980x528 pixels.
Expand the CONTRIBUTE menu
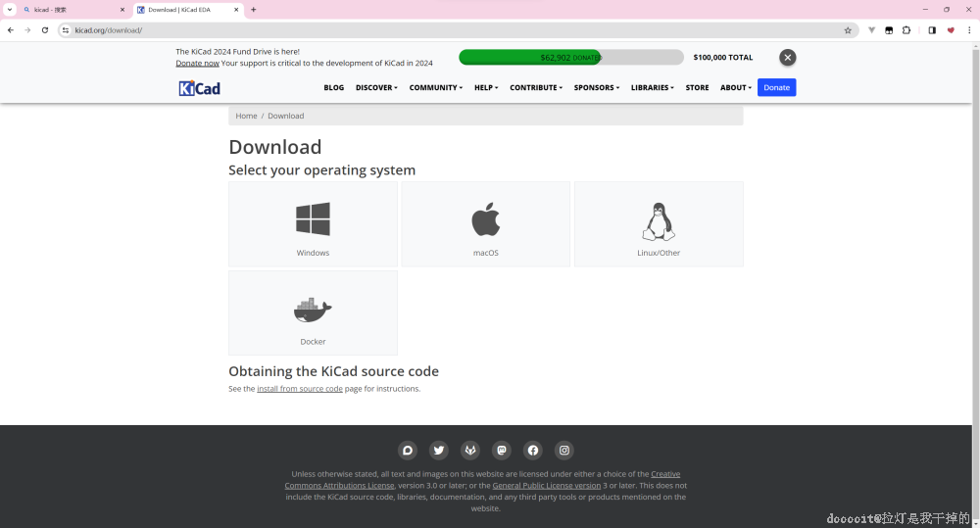pos(536,87)
